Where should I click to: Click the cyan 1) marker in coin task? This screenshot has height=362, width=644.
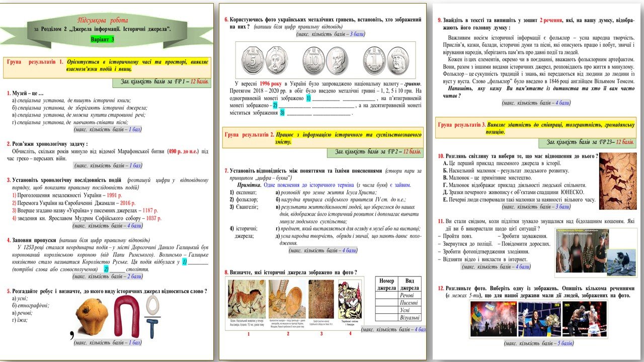[x=309, y=98]
